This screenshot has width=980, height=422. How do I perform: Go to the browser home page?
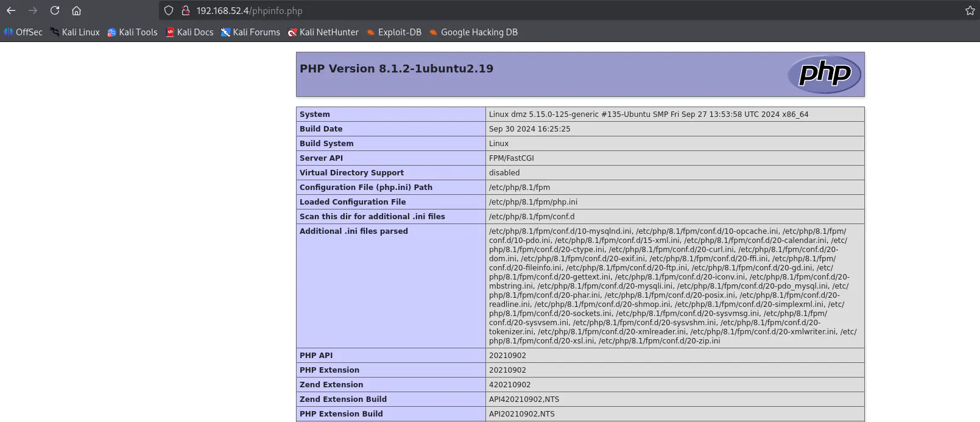point(76,10)
